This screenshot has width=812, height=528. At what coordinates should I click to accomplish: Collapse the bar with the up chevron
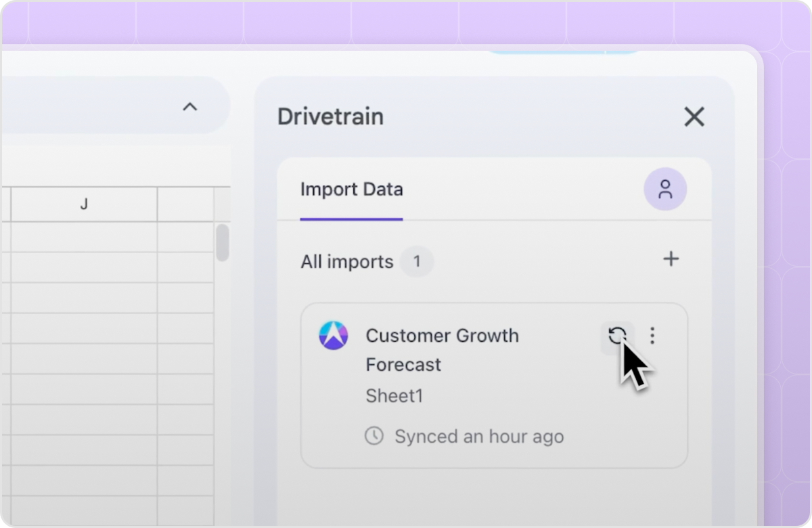tap(190, 106)
